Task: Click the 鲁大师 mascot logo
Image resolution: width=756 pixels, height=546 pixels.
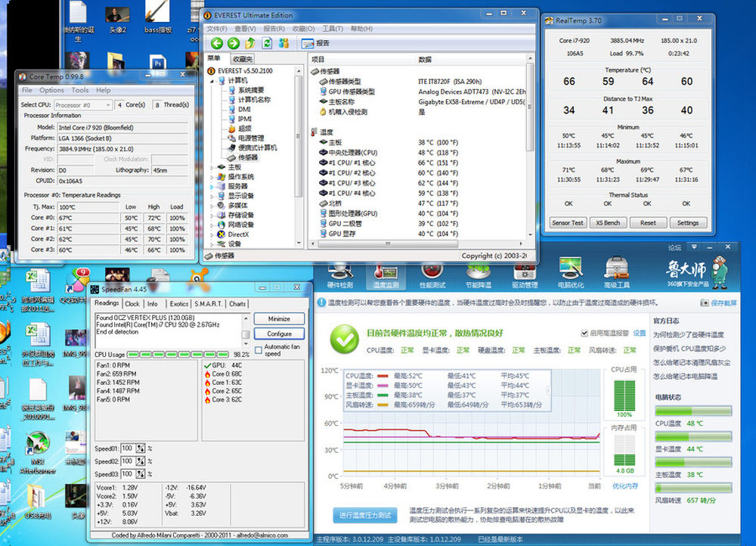Action: [x=720, y=272]
